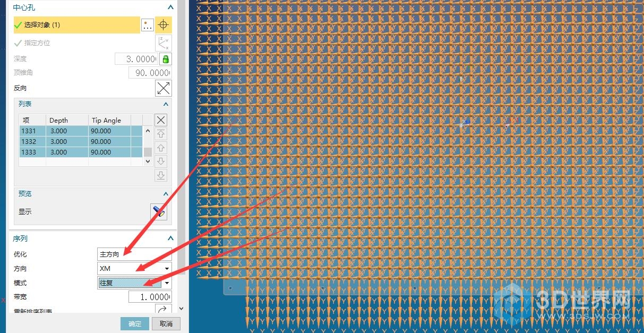Click the crosshair select-point icon

[x=164, y=25]
